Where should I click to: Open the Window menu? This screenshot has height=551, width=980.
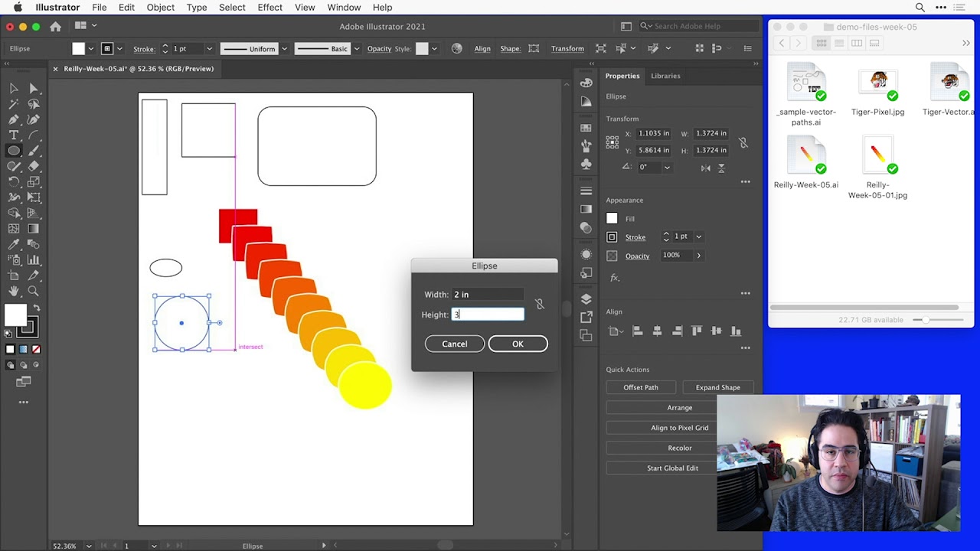344,7
